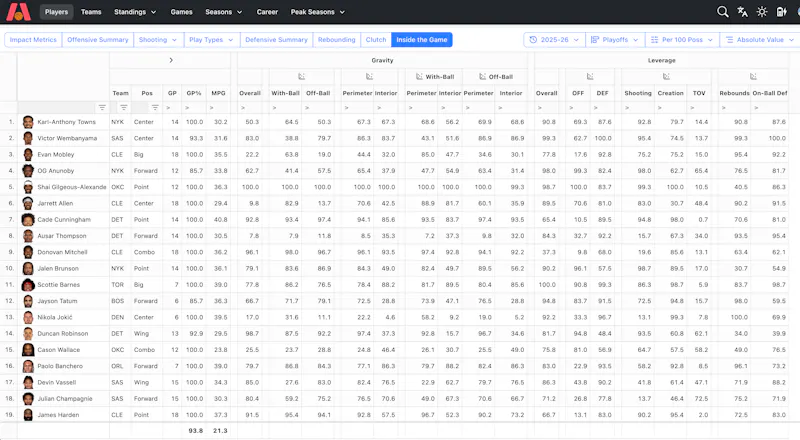Click the MPG filter input field
The height and width of the screenshot is (440, 800).
(x=218, y=108)
